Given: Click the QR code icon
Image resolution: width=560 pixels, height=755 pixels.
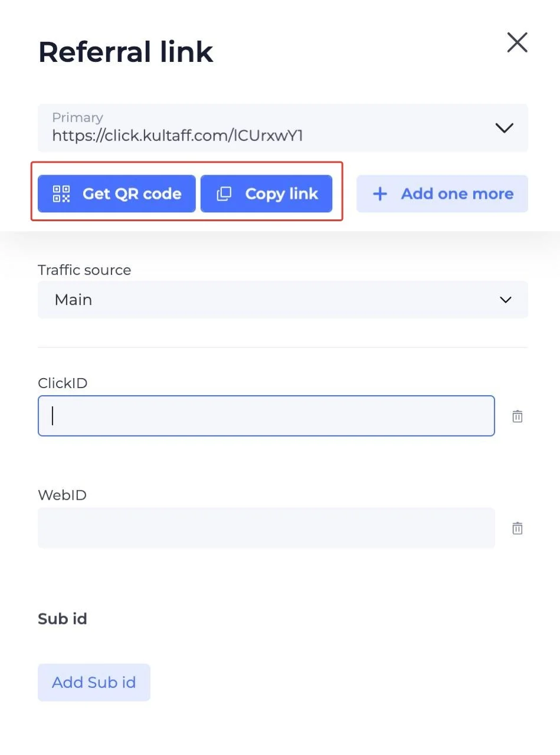Looking at the screenshot, I should [x=61, y=193].
